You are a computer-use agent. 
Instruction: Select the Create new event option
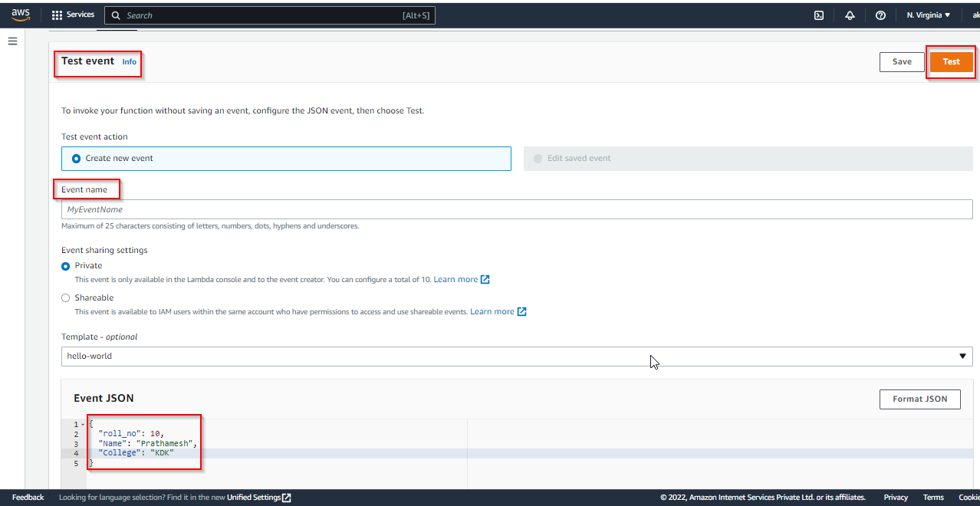[76, 159]
